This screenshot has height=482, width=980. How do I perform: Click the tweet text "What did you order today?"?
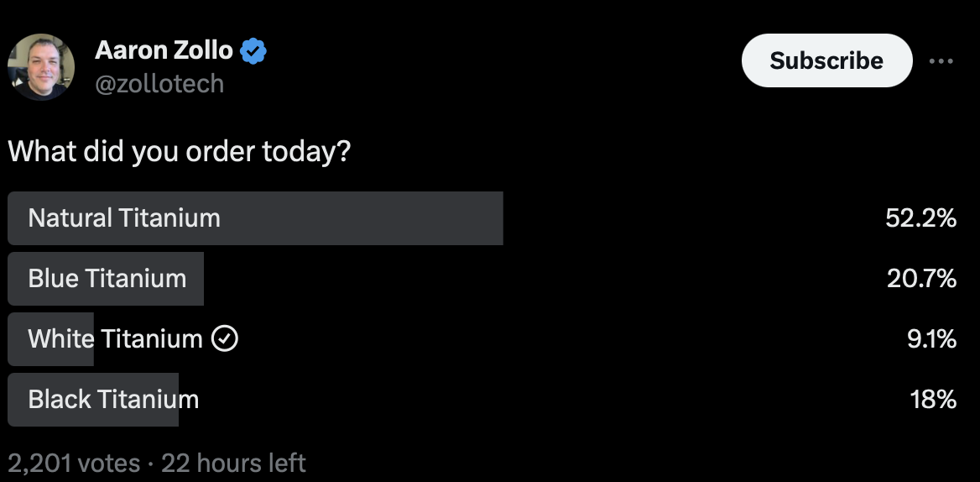[x=179, y=152]
